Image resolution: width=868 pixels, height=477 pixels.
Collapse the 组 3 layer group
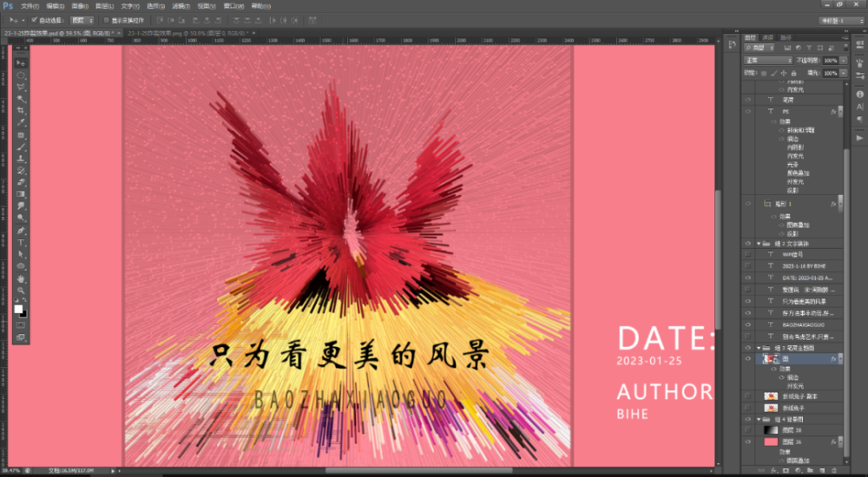click(759, 348)
